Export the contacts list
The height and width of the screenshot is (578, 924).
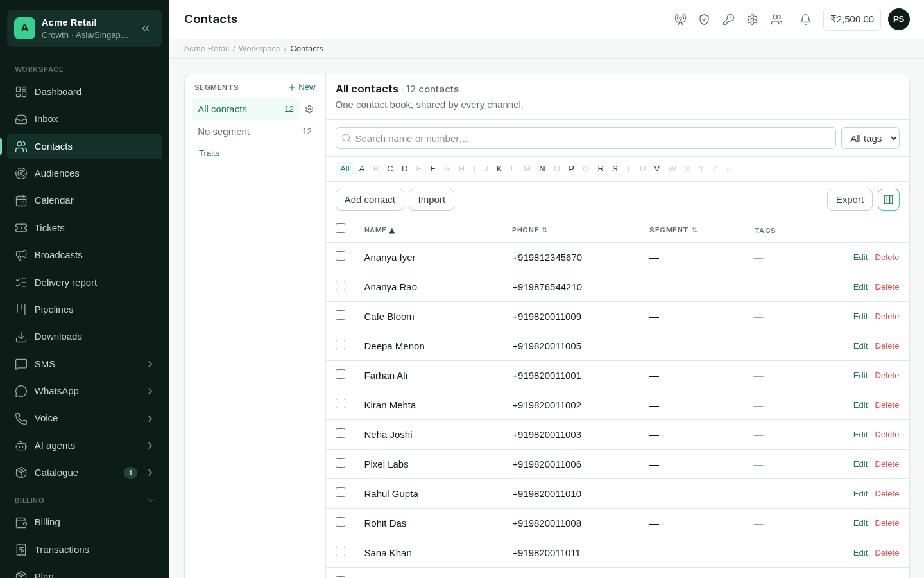(850, 200)
